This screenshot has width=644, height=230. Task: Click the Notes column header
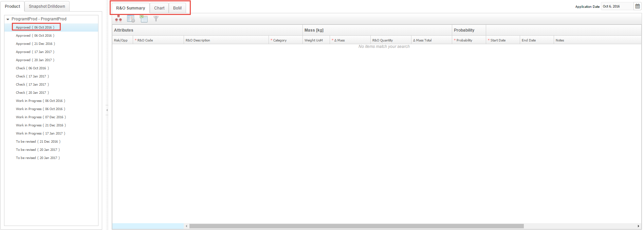click(597, 40)
